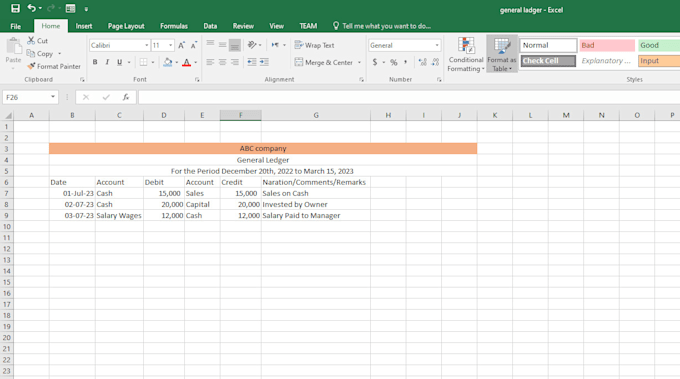Select the 'Invested by Owner' cell
Image resolution: width=680 pixels, height=379 pixels.
click(316, 204)
